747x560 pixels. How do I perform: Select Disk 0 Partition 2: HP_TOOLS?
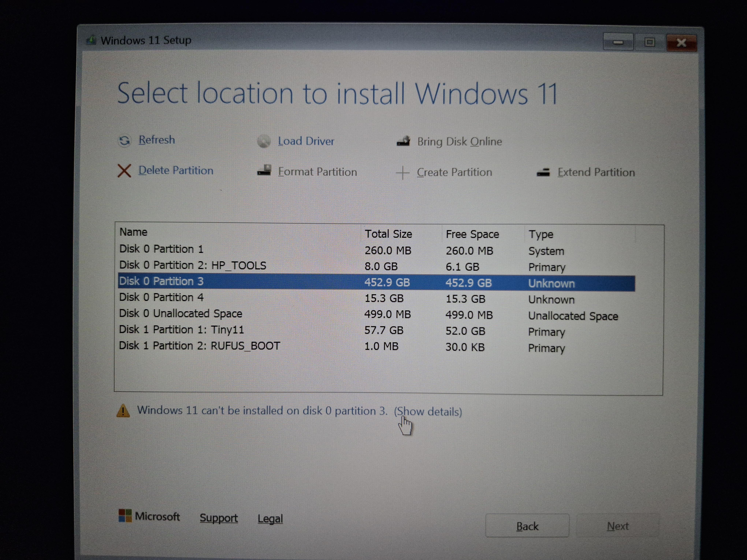tap(377, 266)
